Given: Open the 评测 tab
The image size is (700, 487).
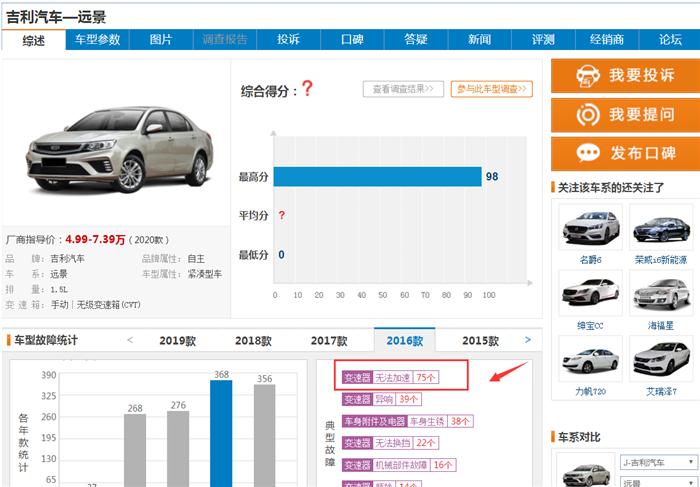Looking at the screenshot, I should point(543,40).
